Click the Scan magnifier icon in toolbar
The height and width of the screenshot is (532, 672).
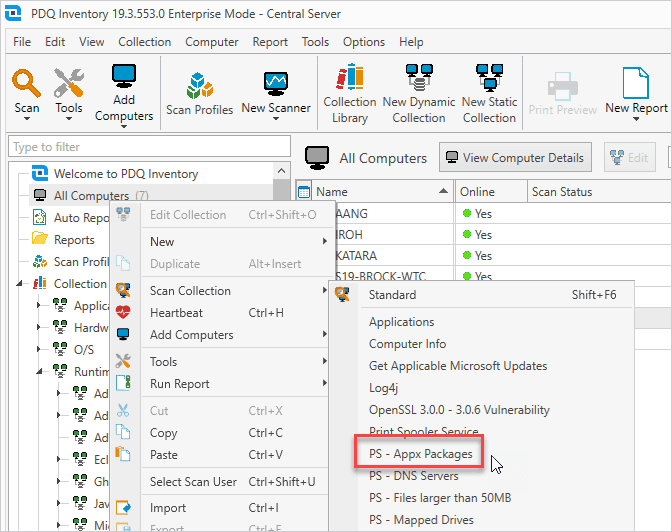point(26,83)
